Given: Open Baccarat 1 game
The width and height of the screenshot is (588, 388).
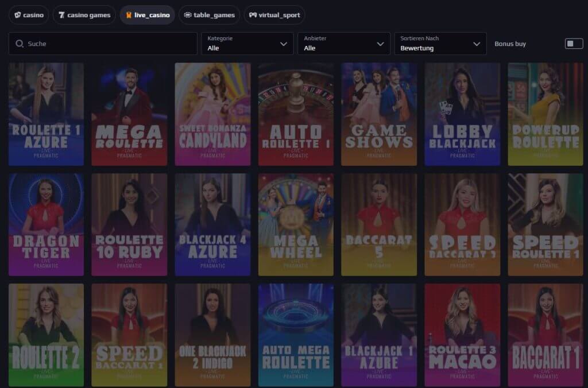Looking at the screenshot, I should (546, 335).
